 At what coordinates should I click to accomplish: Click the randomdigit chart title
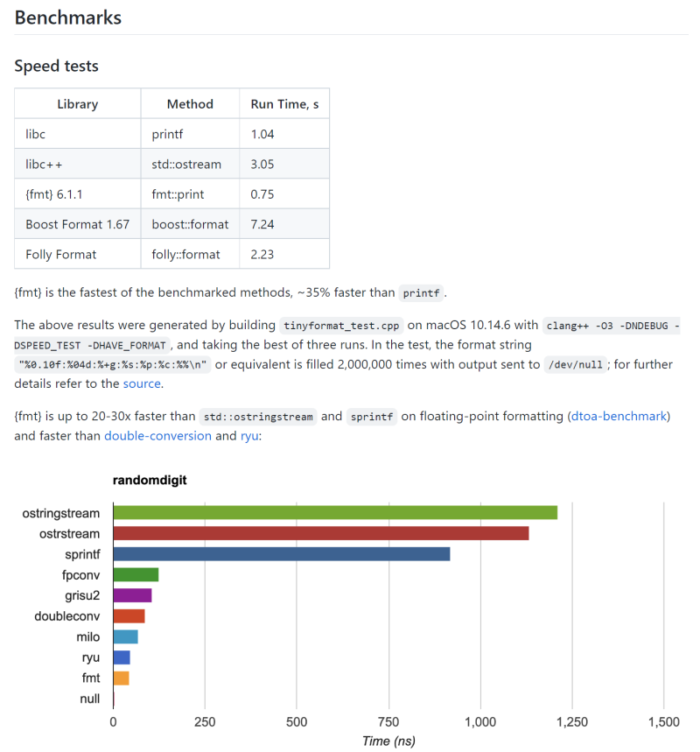(x=150, y=480)
